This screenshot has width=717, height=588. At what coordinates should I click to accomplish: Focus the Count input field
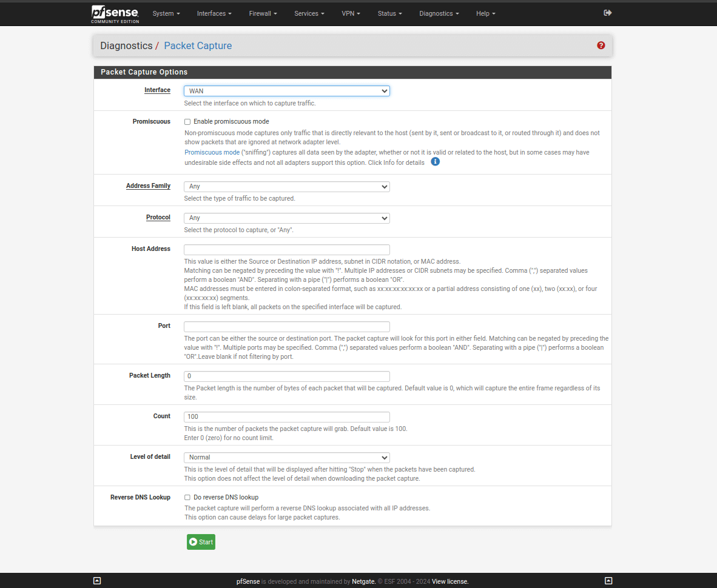286,417
